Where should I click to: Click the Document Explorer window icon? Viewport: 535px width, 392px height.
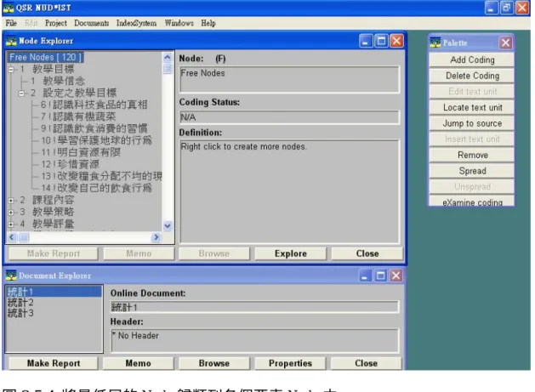click(x=11, y=276)
